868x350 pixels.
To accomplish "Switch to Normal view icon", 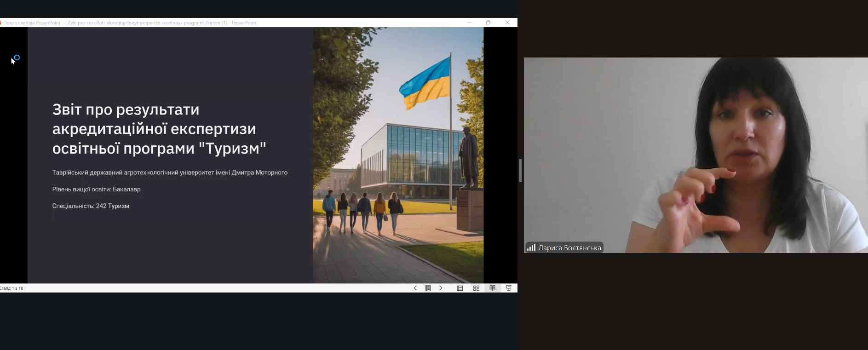I will point(460,288).
